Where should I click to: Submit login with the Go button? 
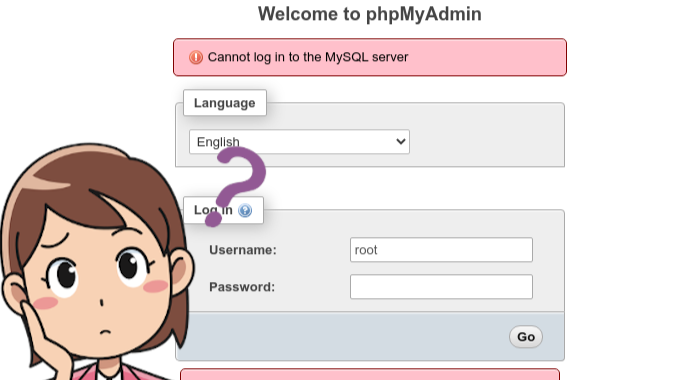tap(526, 337)
